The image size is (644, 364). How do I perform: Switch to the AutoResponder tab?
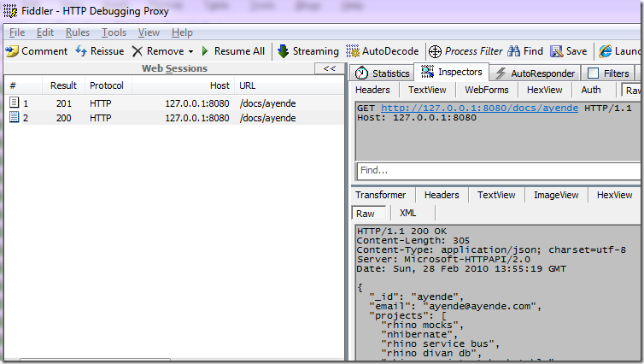point(536,73)
